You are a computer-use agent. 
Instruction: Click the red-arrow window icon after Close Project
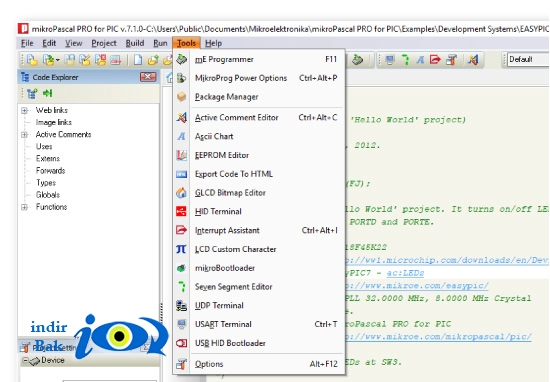point(116,60)
